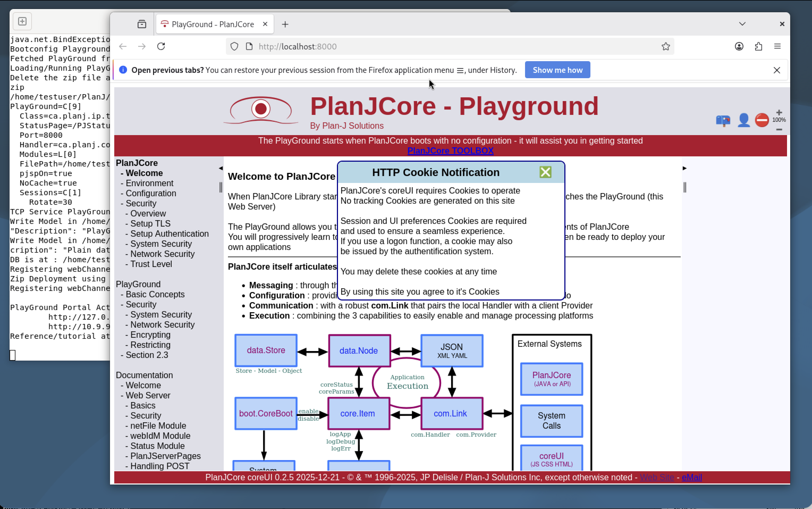Close the Firefox browser window
This screenshot has width=812, height=509.
tap(782, 24)
